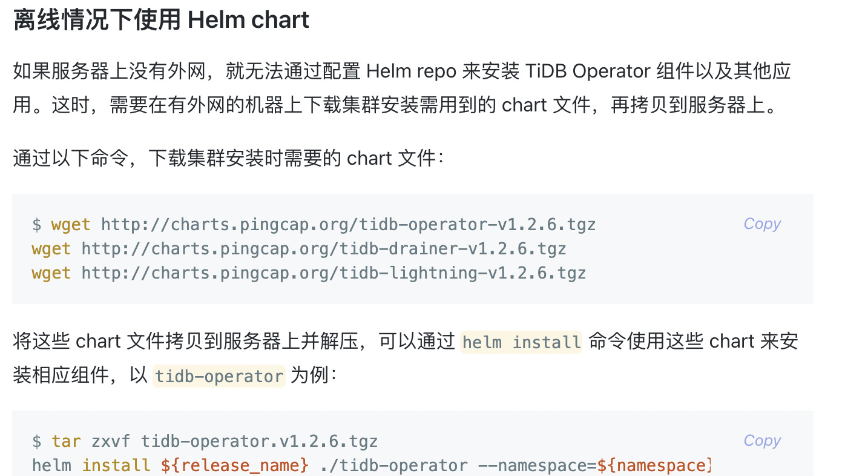Click the $ prompt before the first wget

(37, 225)
